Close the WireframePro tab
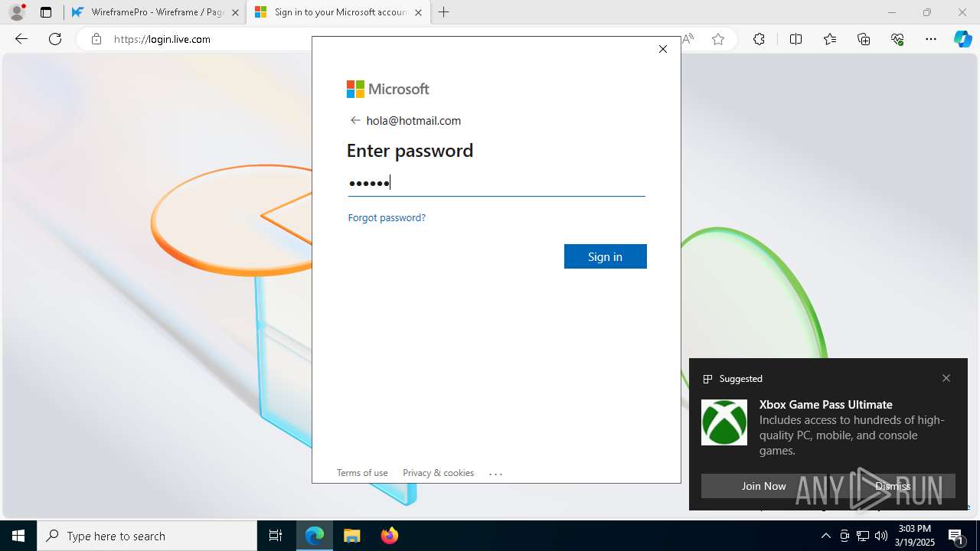The image size is (980, 551). (235, 12)
